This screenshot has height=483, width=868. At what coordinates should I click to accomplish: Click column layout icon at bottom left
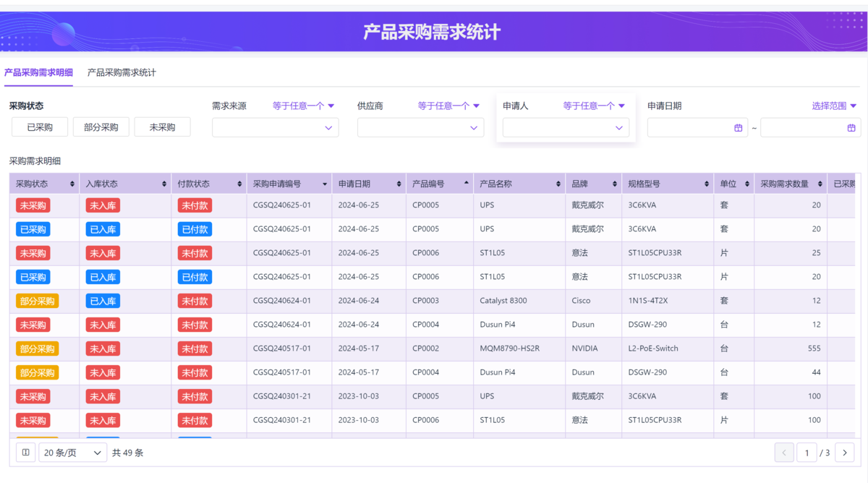pos(25,453)
